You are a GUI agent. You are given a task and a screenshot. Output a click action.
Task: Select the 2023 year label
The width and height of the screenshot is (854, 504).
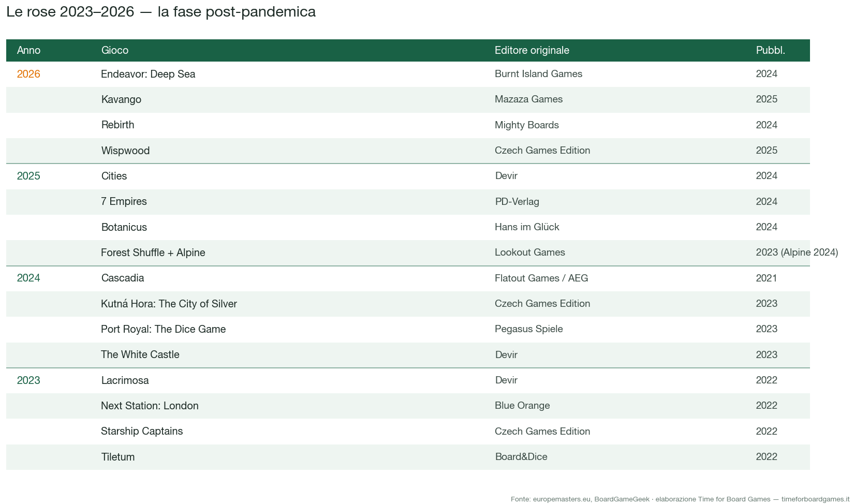(x=28, y=380)
